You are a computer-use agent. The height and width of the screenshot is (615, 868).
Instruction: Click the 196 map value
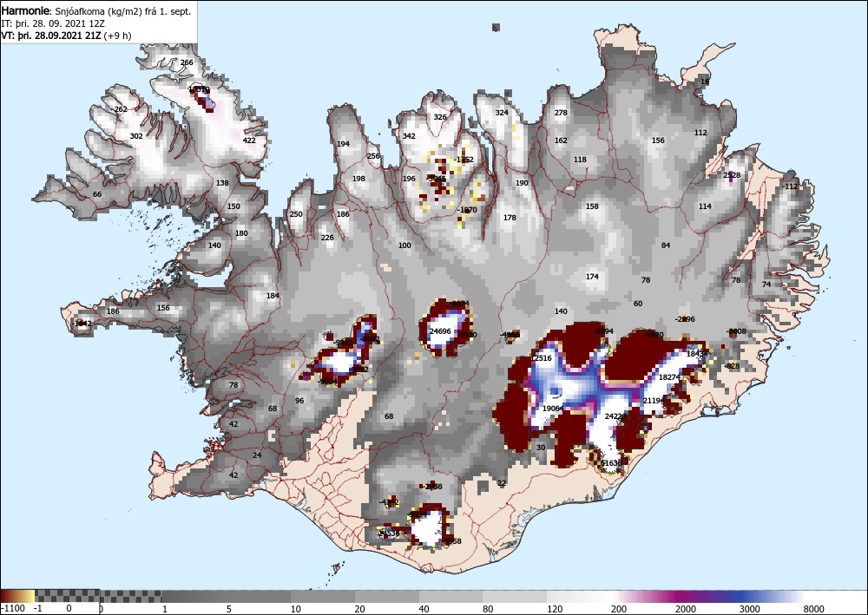(x=409, y=179)
